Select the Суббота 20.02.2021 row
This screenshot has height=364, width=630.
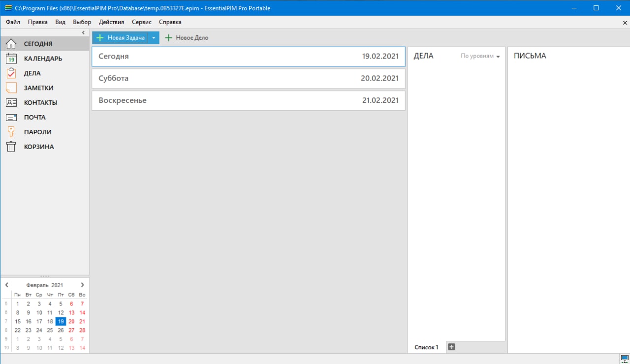[x=249, y=79]
